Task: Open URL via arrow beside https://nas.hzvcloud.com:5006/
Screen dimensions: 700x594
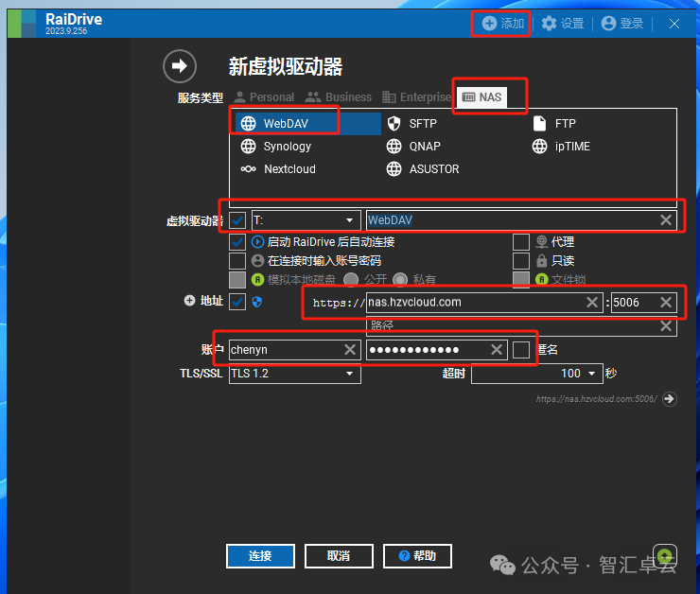Action: coord(669,399)
